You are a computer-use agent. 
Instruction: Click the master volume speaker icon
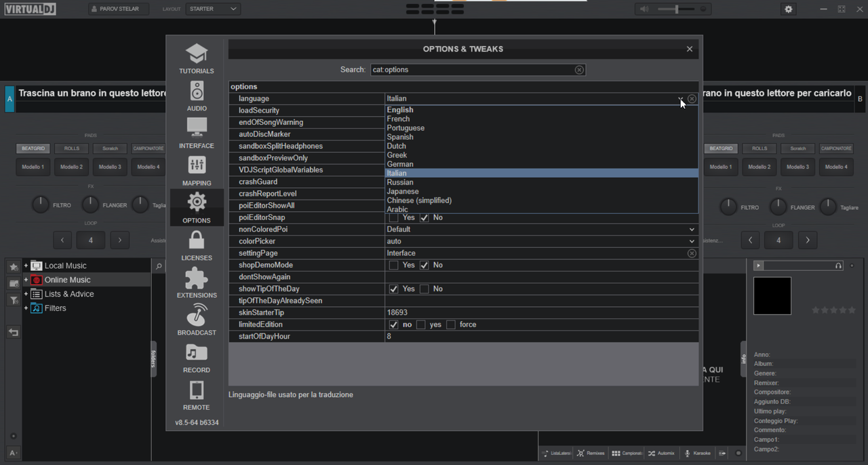[644, 10]
